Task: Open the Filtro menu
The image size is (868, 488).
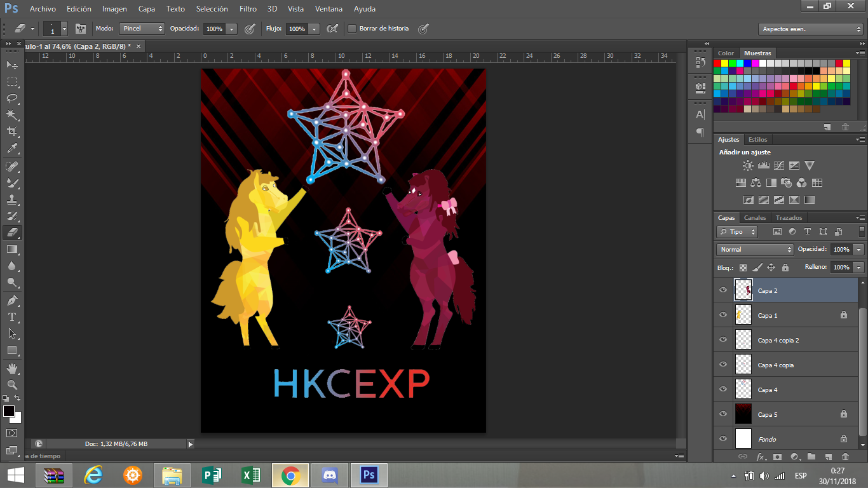Action: tap(248, 9)
